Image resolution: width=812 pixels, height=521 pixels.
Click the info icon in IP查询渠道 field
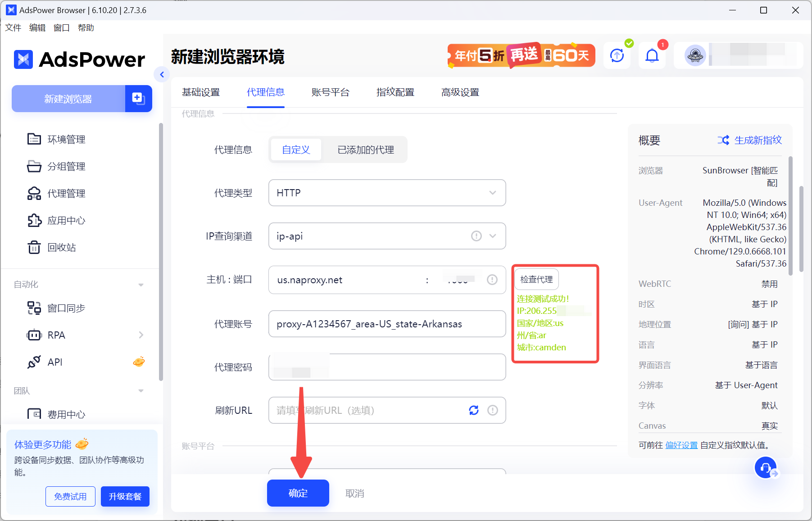click(476, 236)
